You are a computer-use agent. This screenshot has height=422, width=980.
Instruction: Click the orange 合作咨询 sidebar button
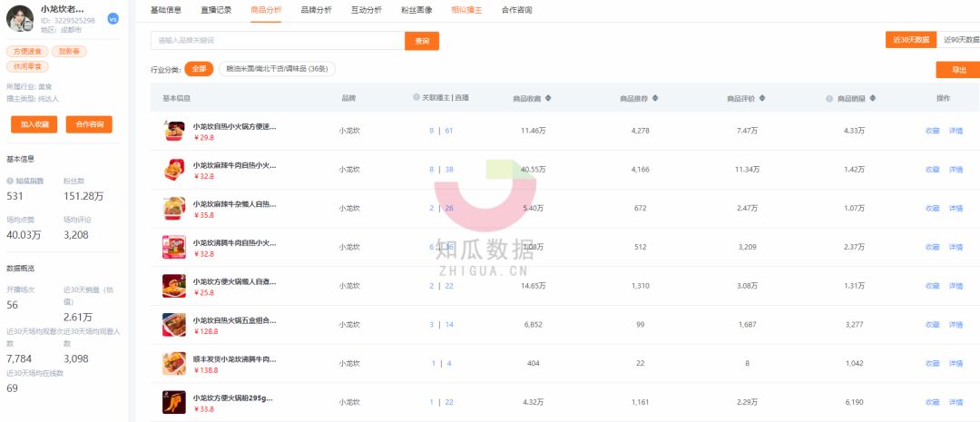click(x=89, y=124)
